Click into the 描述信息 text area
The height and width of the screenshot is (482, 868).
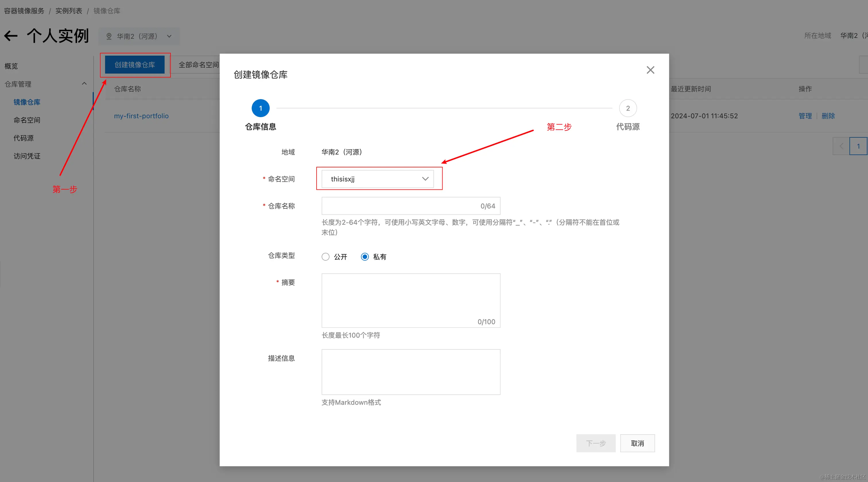click(x=411, y=372)
